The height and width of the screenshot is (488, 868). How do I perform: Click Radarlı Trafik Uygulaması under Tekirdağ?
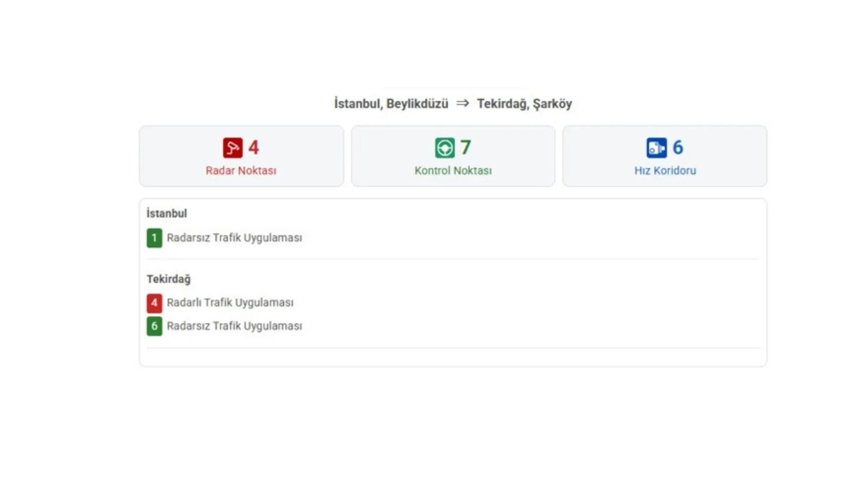click(230, 303)
